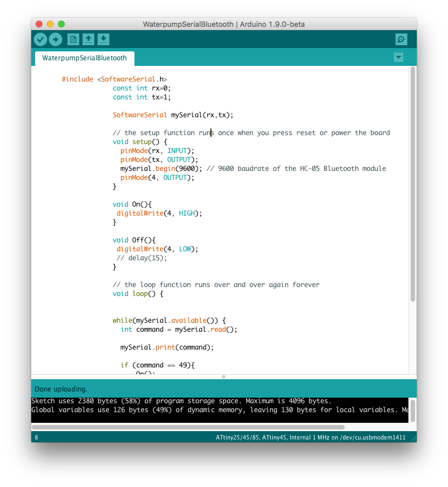The width and height of the screenshot is (448, 487).
Task: Click the Verify sketch checkmark icon
Action: coord(40,40)
